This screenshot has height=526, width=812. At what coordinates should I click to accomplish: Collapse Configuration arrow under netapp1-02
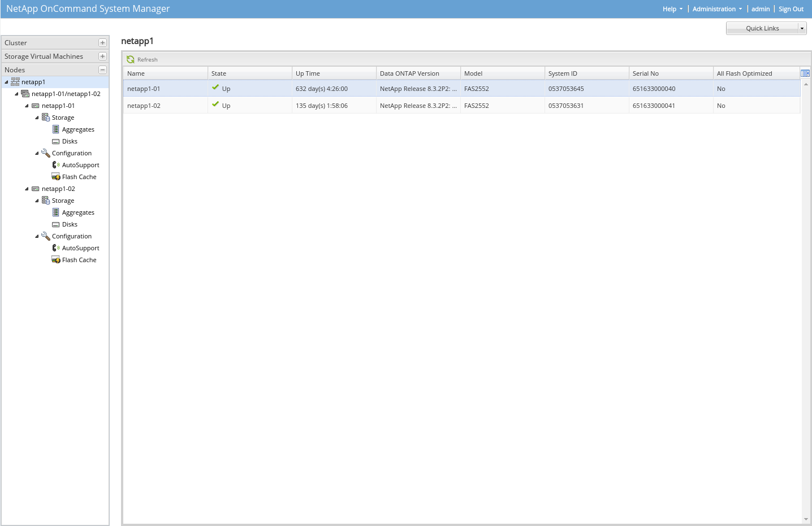pos(37,237)
